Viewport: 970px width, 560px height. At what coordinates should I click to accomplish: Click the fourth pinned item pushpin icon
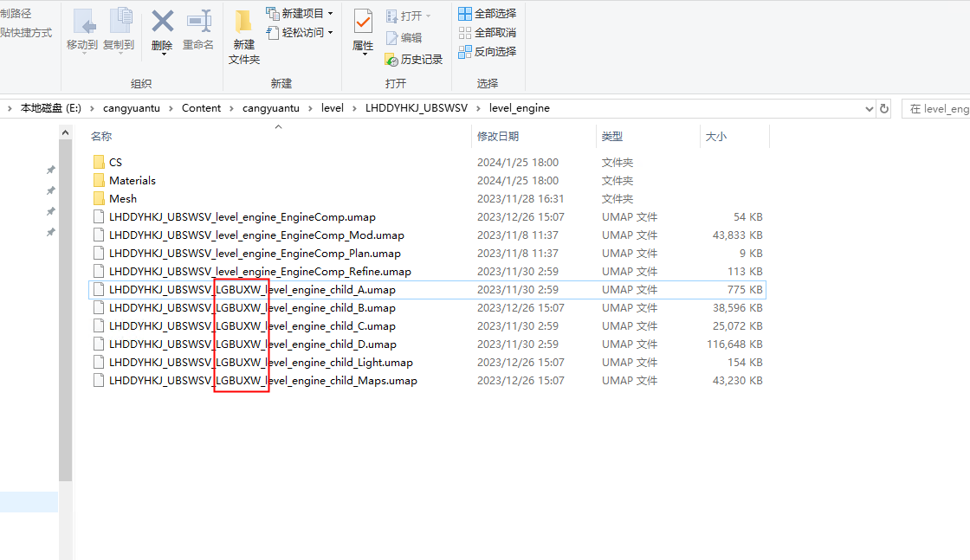[51, 233]
